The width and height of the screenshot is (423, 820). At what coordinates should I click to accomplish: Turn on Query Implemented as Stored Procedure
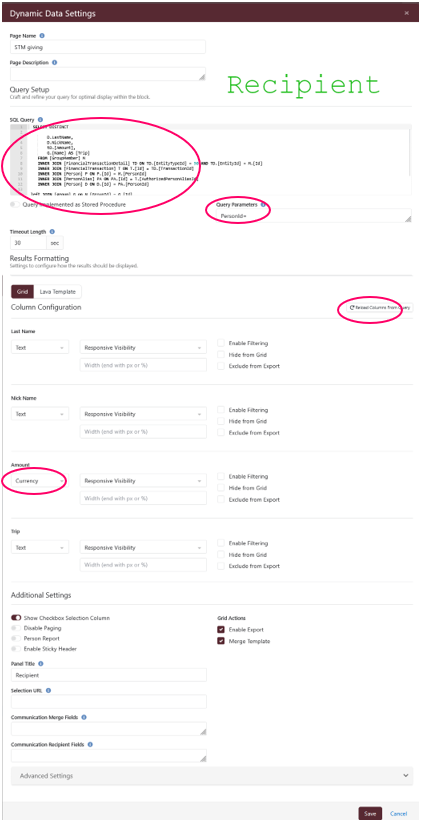pyautogui.click(x=16, y=204)
